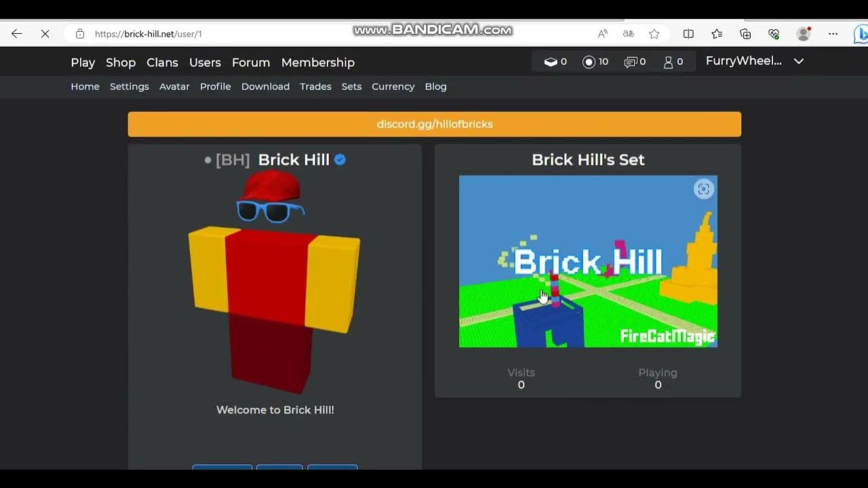Open the Bing sidebar icon
Screen dimensions: 868x488
tap(861, 34)
